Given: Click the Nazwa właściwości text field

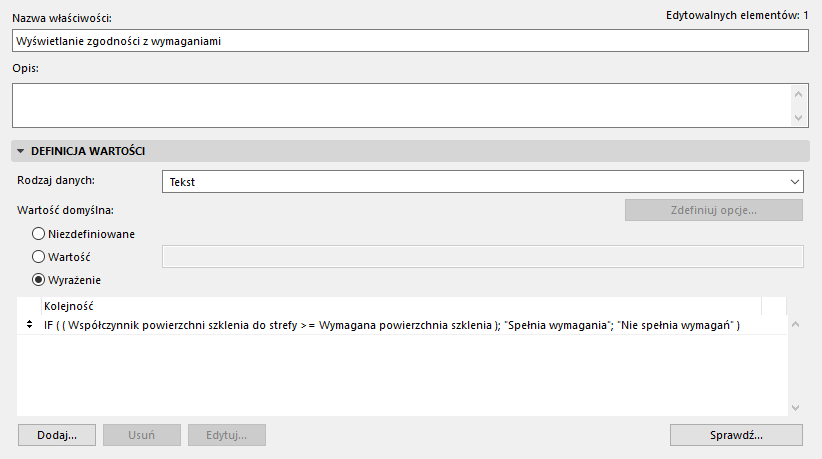Looking at the screenshot, I should tap(410, 41).
